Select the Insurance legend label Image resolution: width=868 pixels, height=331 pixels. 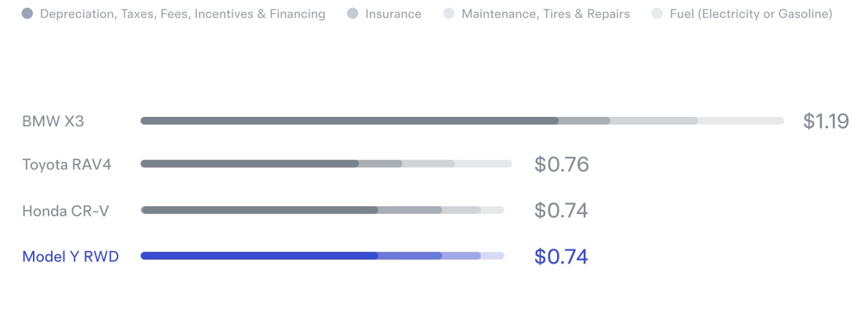coord(393,14)
